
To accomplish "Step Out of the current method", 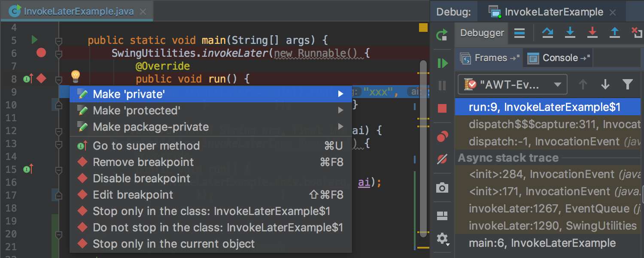I will point(615,33).
